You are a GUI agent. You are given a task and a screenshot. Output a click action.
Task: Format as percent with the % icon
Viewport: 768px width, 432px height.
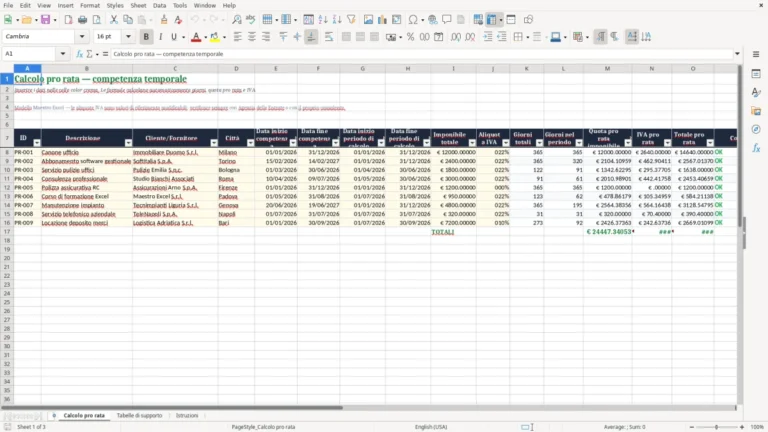(410, 37)
